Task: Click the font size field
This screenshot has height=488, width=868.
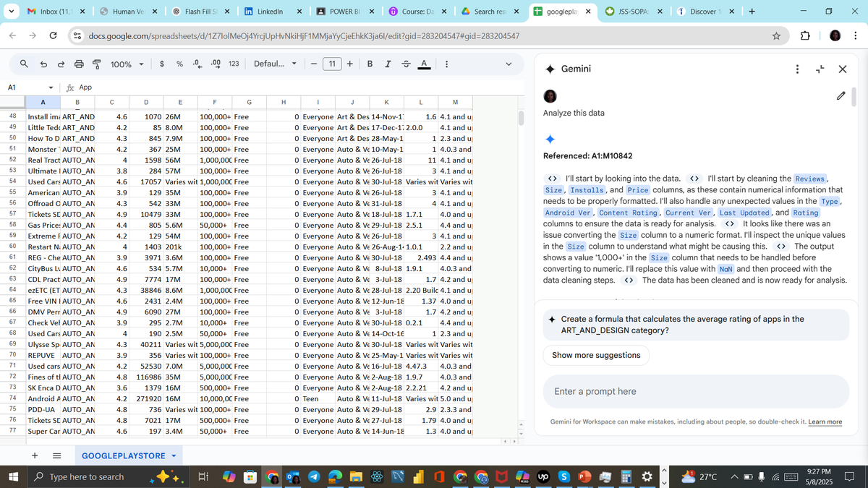Action: point(331,64)
